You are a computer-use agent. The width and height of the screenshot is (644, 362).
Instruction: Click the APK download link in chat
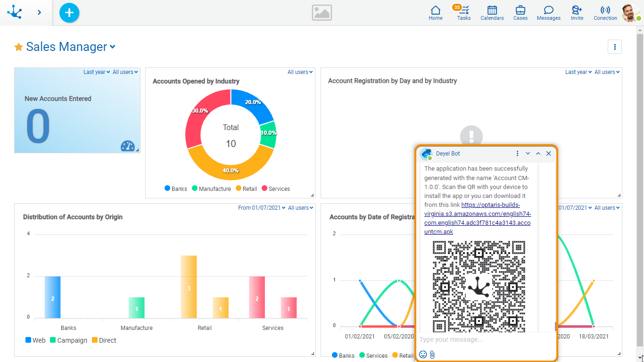(477, 218)
